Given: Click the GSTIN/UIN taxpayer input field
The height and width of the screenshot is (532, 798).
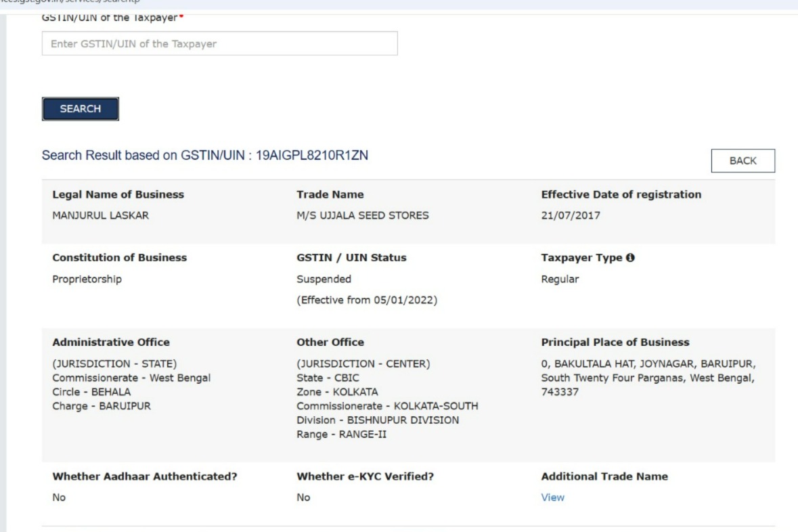Looking at the screenshot, I should 219,44.
